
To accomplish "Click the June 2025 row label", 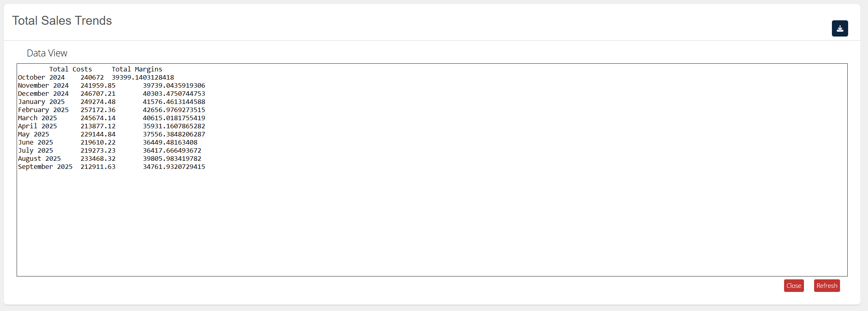I will 36,143.
